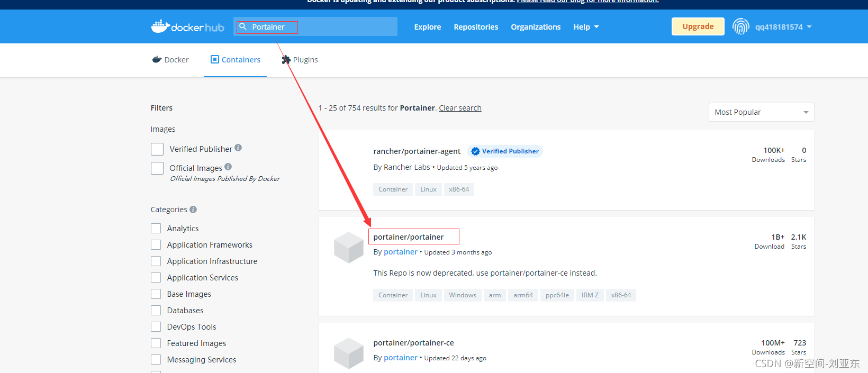Screen dimensions: 868x373
Task: Click the ppc64le tag
Action: 557,295
